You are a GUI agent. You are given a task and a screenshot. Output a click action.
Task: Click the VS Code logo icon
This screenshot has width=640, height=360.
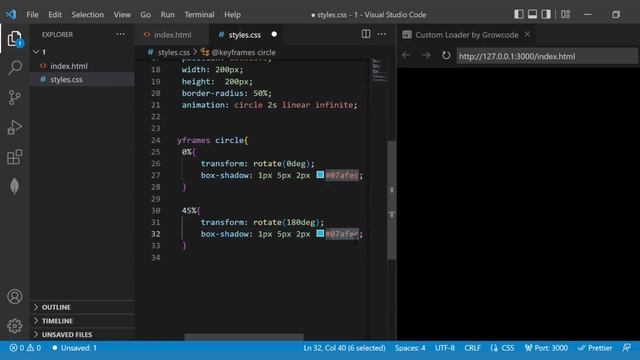[x=11, y=14]
